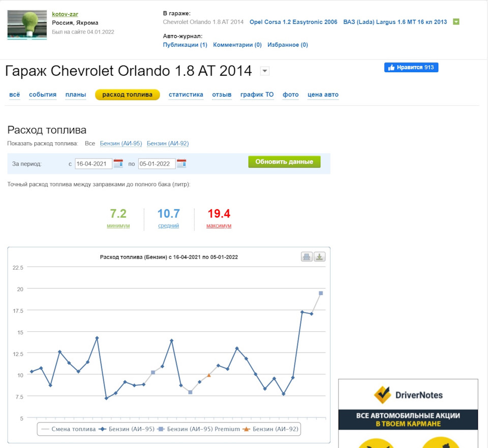Viewport: 488px width, 448px height.
Task: Open the start date calendar picker
Action: [x=118, y=163]
